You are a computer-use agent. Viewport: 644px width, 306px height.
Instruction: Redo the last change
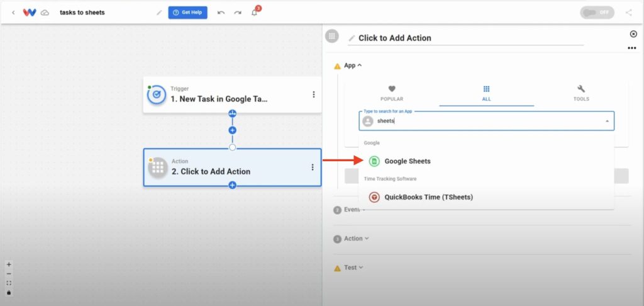pos(237,13)
